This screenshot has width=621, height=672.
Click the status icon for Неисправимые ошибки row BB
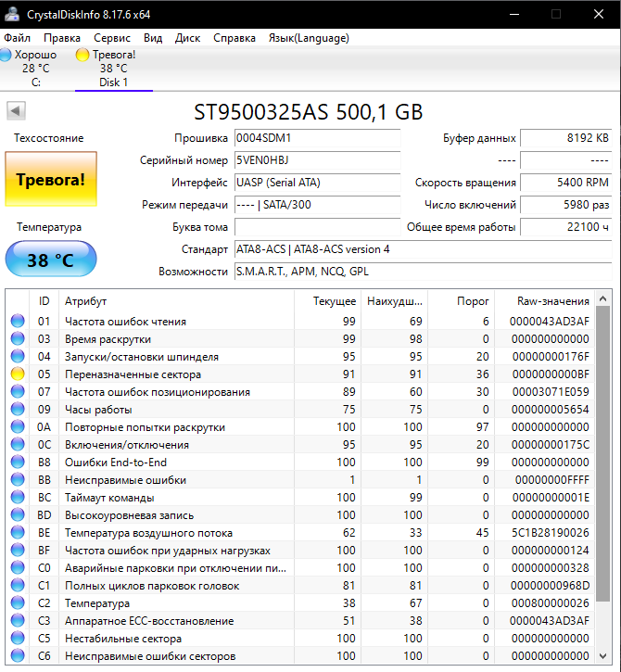pyautogui.click(x=18, y=479)
